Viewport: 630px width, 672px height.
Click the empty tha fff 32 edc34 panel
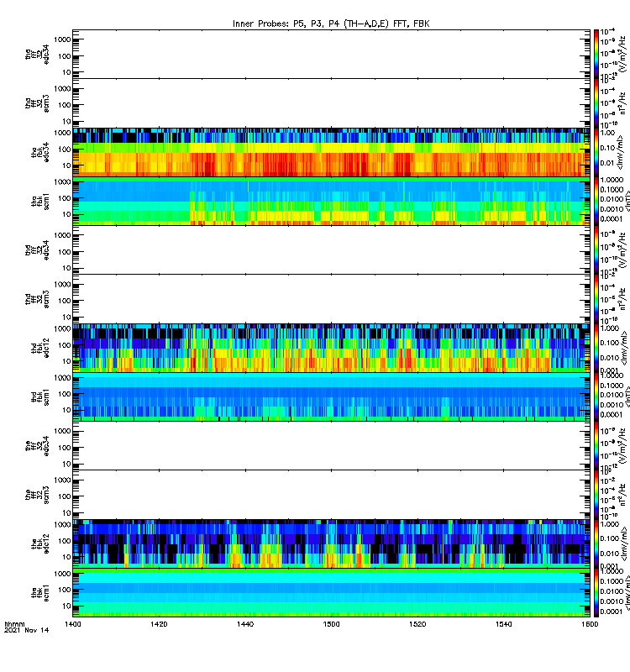coord(331,54)
